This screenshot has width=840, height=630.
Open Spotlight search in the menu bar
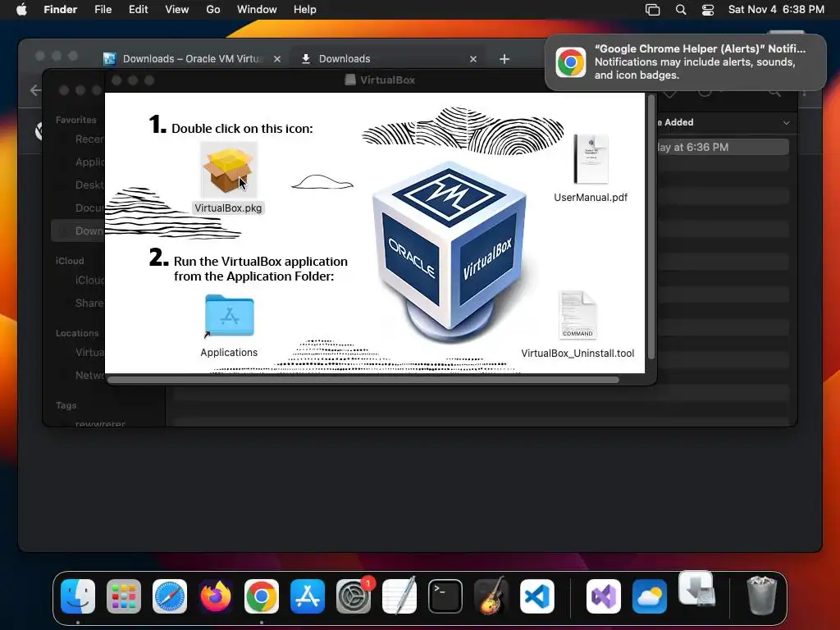click(680, 10)
